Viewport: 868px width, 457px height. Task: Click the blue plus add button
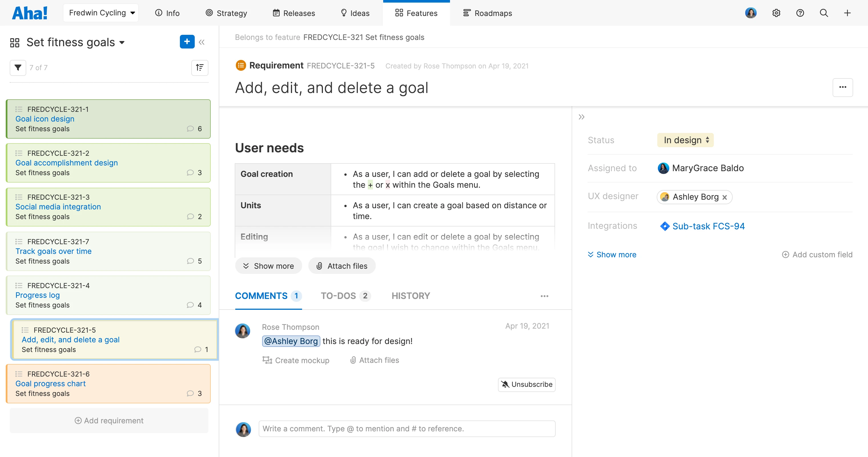[x=187, y=42]
